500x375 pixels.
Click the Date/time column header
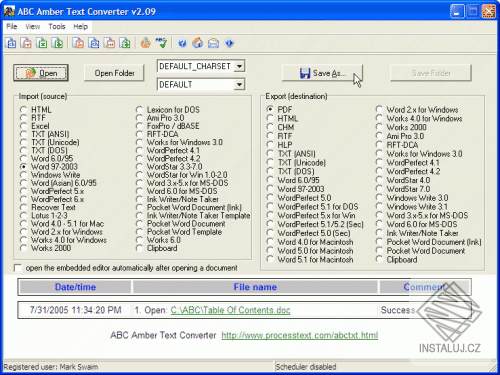tap(75, 287)
